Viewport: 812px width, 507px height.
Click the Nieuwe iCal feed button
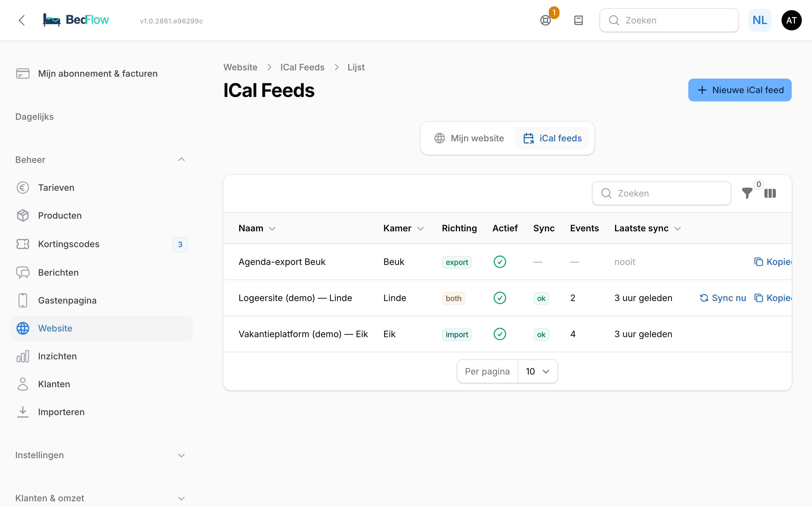pos(740,90)
